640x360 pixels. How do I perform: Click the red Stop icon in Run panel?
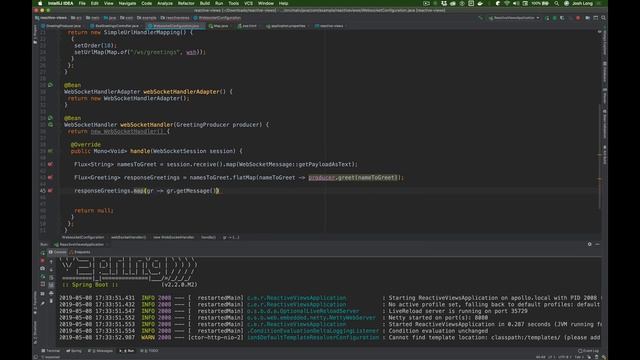click(x=42, y=260)
